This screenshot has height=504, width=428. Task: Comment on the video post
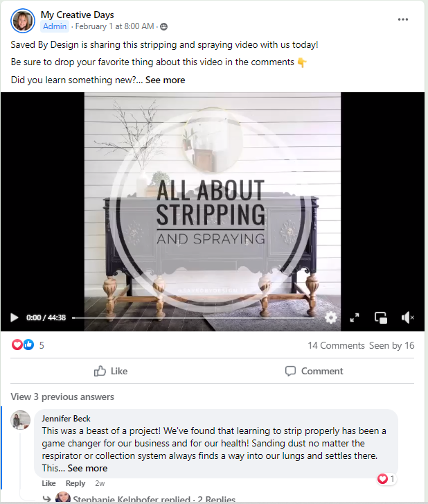point(314,371)
